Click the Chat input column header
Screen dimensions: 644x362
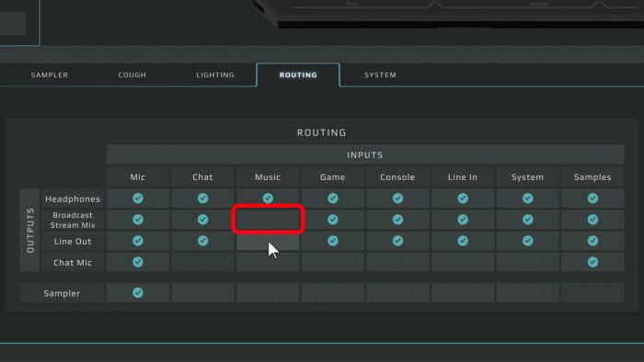(x=203, y=177)
